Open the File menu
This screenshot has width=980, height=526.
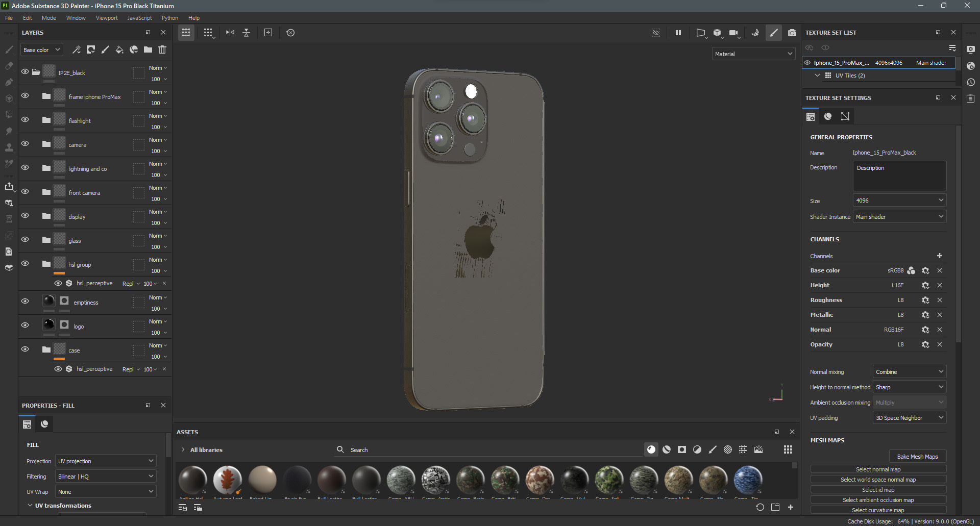point(9,18)
